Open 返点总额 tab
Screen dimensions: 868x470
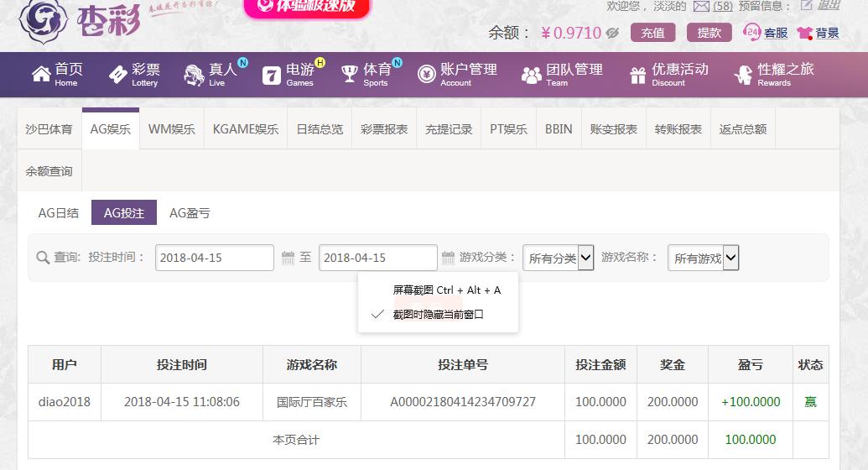click(743, 129)
